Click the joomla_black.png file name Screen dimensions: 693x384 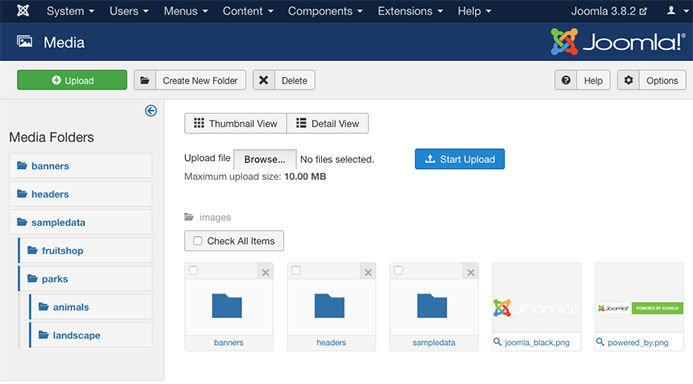537,342
